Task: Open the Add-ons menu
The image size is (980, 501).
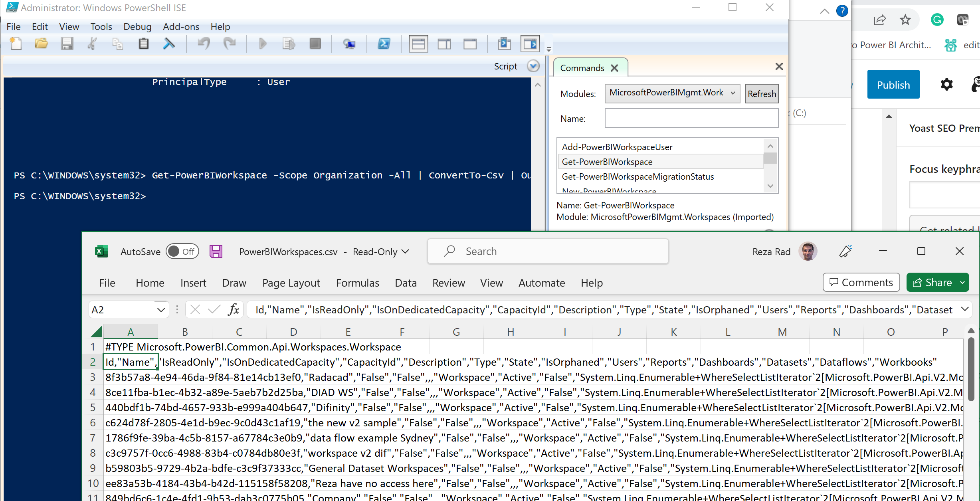Action: point(181,27)
